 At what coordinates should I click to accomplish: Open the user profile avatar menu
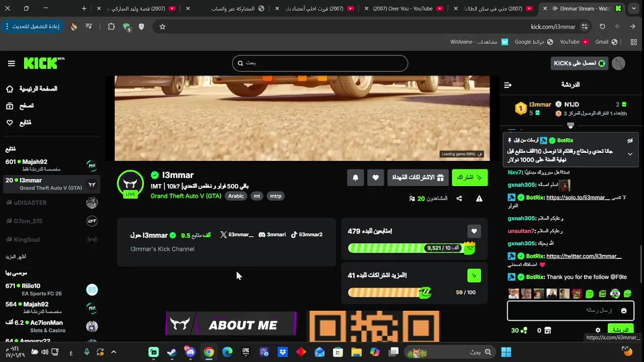pyautogui.click(x=619, y=63)
